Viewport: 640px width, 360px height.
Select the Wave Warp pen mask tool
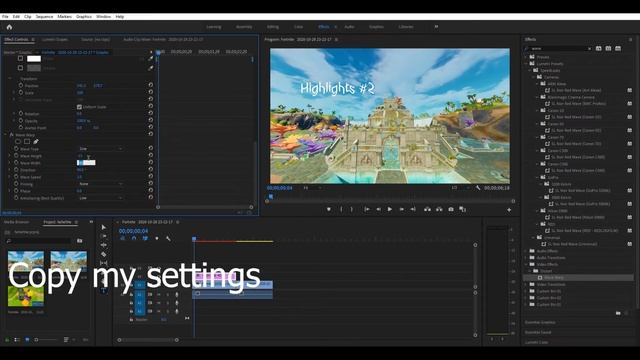tap(36, 142)
